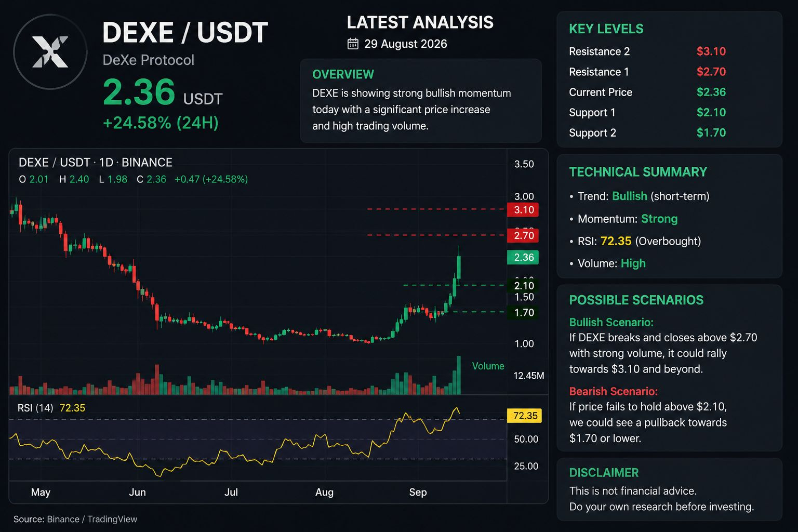Click the "Aug" time axis label
Screen dimensions: 798x532
coord(324,492)
